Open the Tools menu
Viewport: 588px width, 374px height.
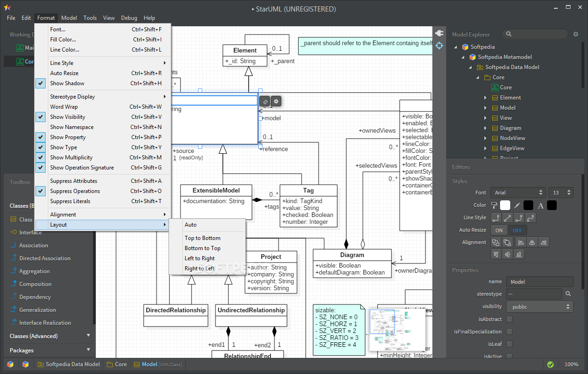90,18
